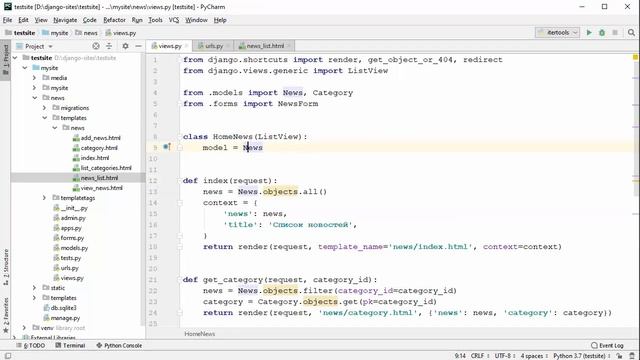640x360 pixels.
Task: Click the Debug bug icon
Action: tap(602, 33)
